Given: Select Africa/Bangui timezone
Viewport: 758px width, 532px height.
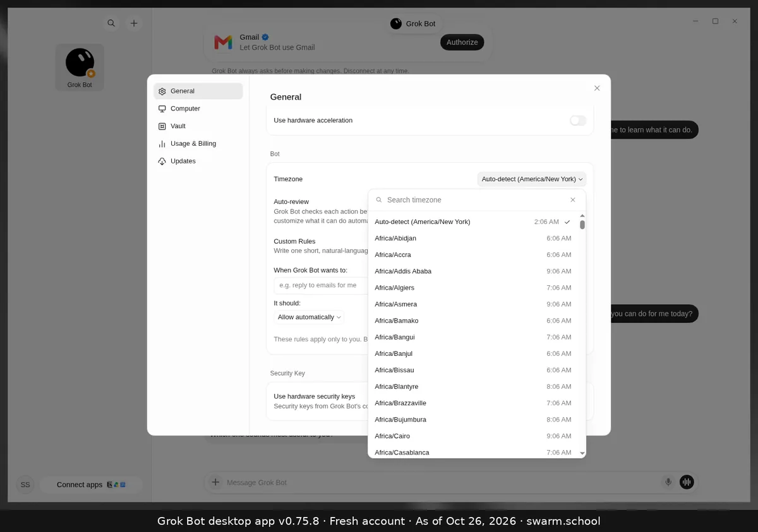Looking at the screenshot, I should pyautogui.click(x=472, y=337).
